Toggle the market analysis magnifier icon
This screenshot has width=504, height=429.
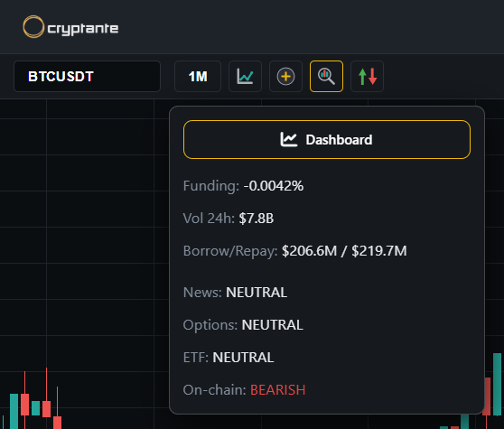pyautogui.click(x=326, y=77)
